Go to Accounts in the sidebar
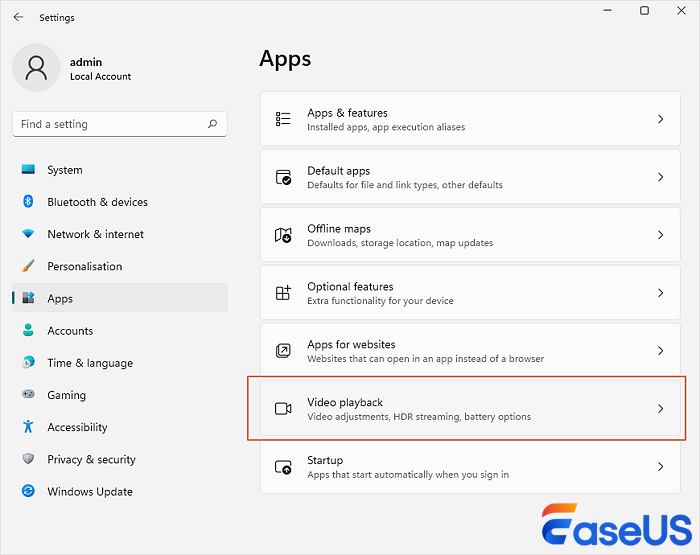 pyautogui.click(x=70, y=331)
